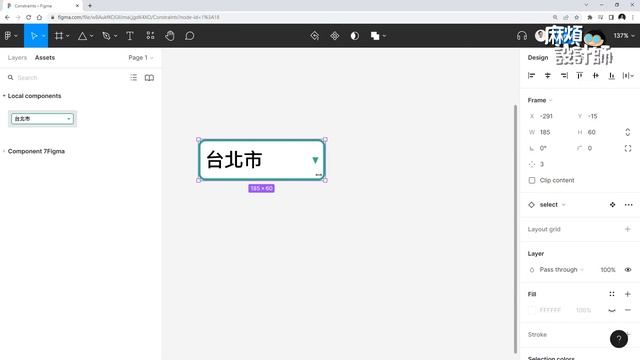This screenshot has width=640, height=360.
Task: Edit the rotation field
Action: coord(549,148)
